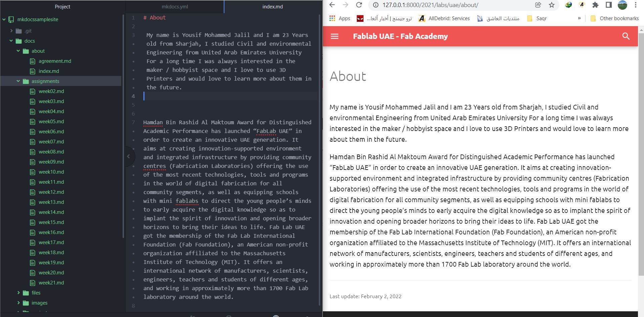The height and width of the screenshot is (317, 644).
Task: Open week14.md file
Action: [51, 212]
